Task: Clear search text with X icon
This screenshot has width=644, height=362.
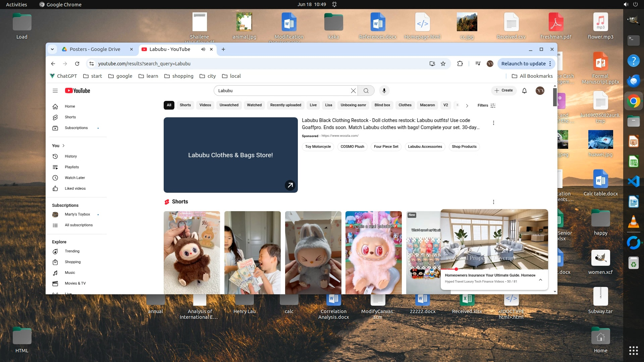Action: pyautogui.click(x=353, y=90)
